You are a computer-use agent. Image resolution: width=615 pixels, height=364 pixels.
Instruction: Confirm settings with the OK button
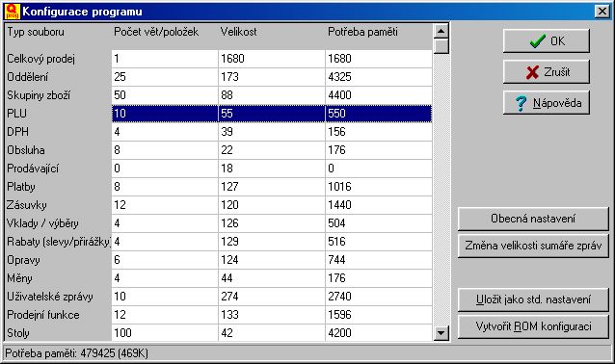(x=547, y=40)
